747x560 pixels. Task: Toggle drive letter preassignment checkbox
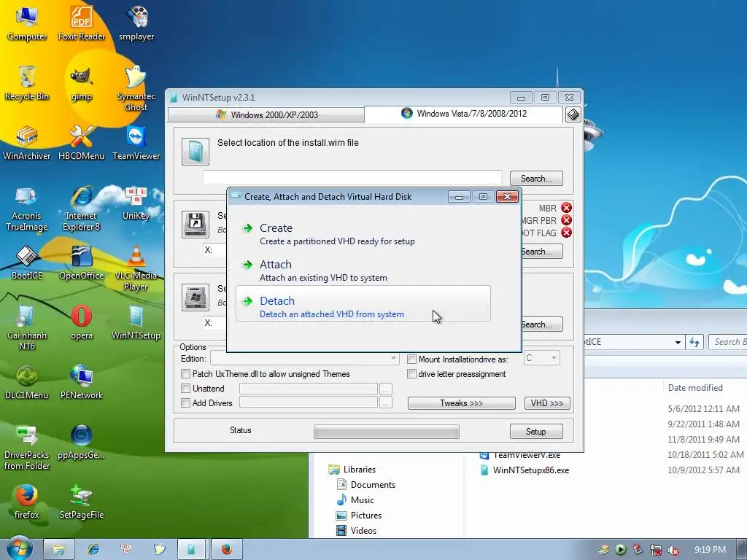pos(412,374)
